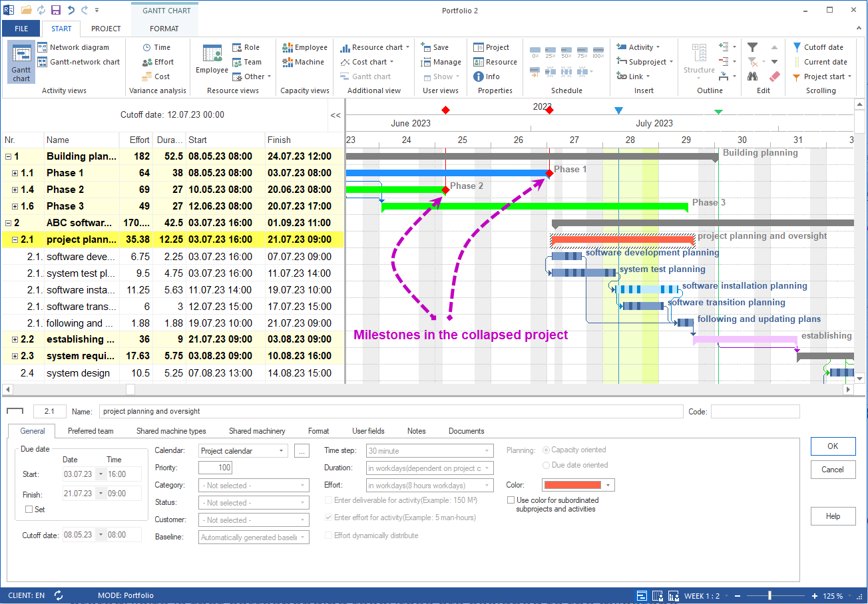Open the Employee resource view
This screenshot has width=868, height=604.
212,59
